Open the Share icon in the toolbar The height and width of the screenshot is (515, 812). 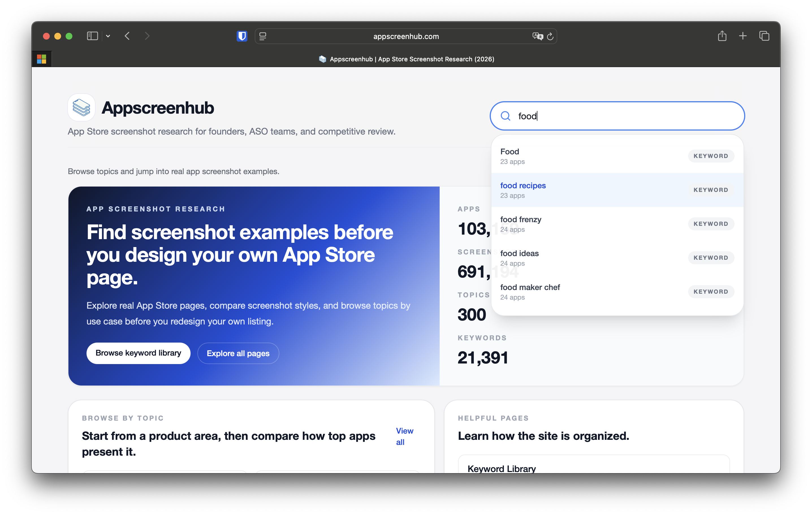tap(722, 36)
